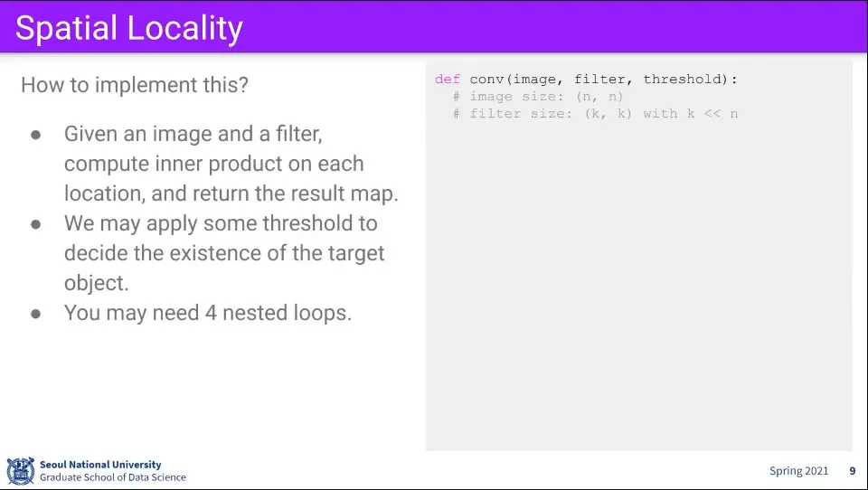Click the purple title banner
Image resolution: width=868 pixels, height=490 pixels.
(x=434, y=26)
